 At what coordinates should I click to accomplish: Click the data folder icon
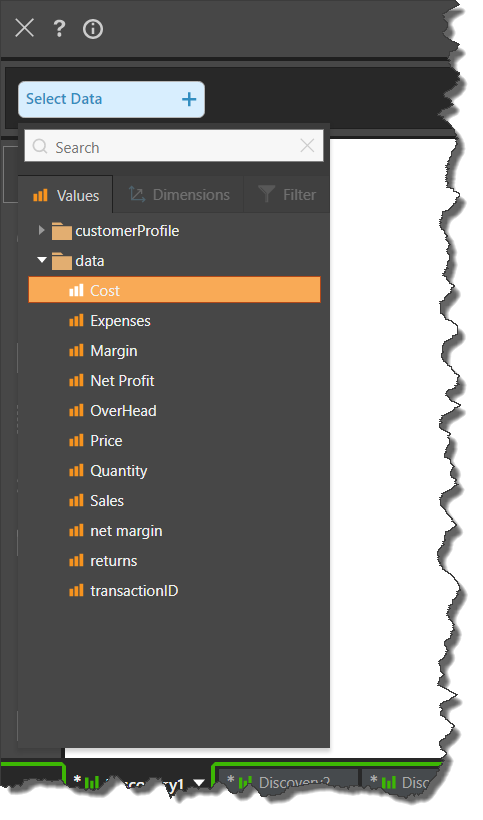pos(62,261)
